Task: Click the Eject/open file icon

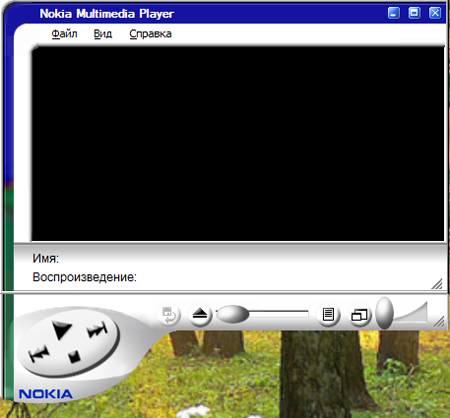Action: (200, 314)
